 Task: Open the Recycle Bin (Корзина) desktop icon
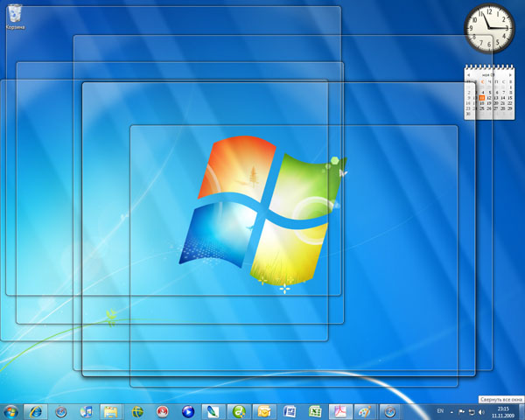point(15,17)
